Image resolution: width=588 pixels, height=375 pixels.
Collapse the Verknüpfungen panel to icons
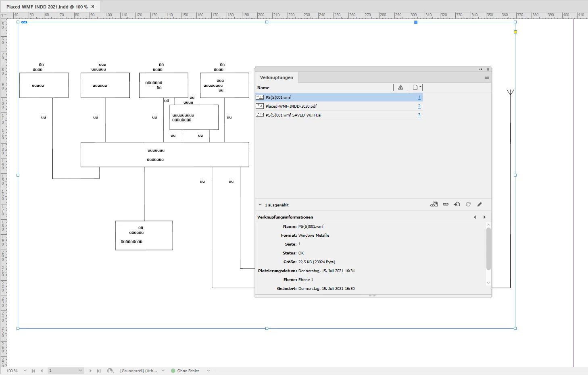480,69
